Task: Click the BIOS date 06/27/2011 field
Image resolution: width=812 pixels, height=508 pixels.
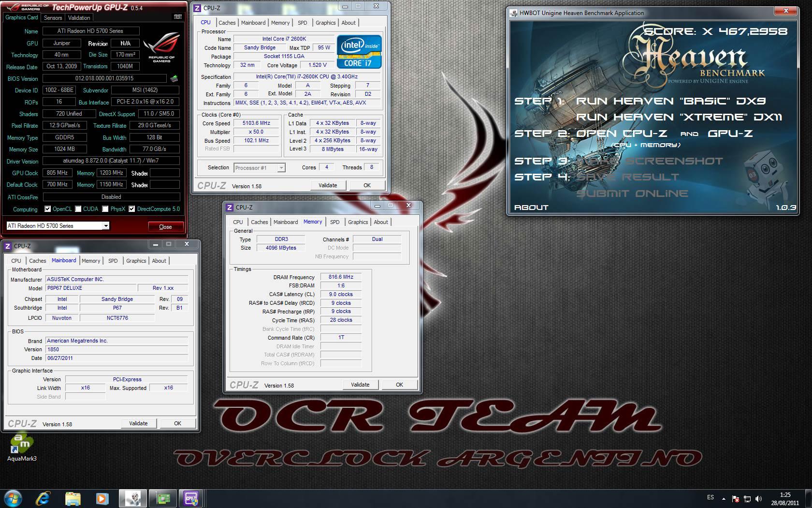Action: (x=116, y=358)
